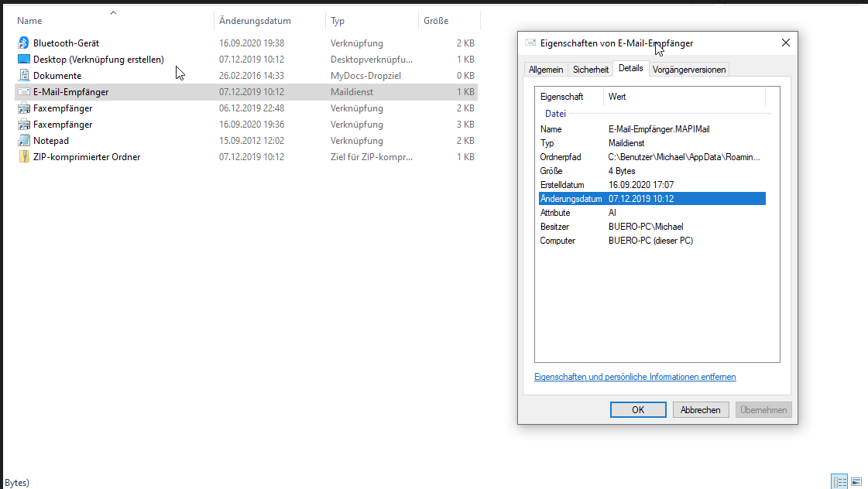Select the Desktop (Verknüpfung erstellen) entry name
The image size is (868, 489).
(x=98, y=59)
